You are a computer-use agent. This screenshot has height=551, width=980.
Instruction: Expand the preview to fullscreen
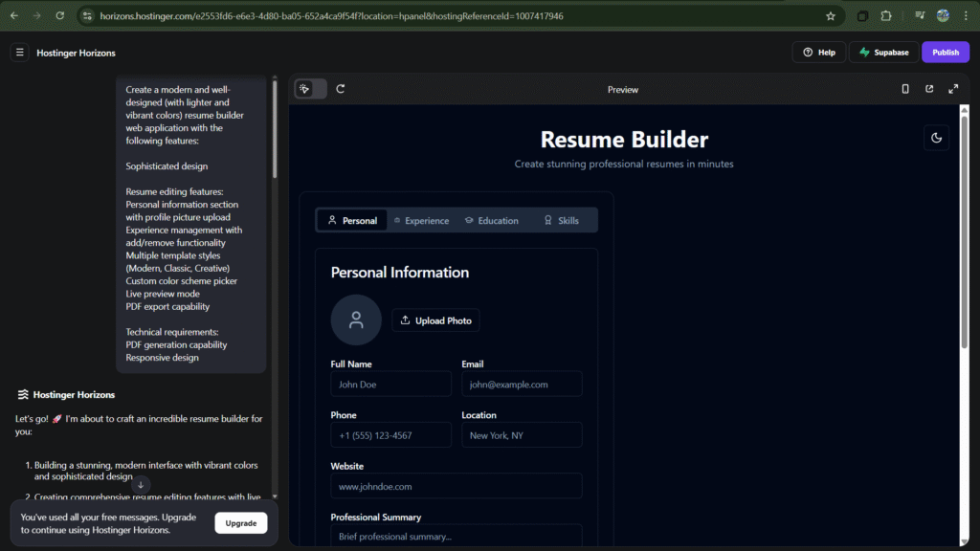[953, 89]
